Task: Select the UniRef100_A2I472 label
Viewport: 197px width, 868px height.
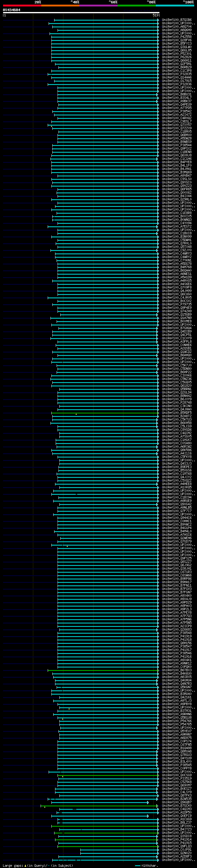Action: [x=177, y=115]
